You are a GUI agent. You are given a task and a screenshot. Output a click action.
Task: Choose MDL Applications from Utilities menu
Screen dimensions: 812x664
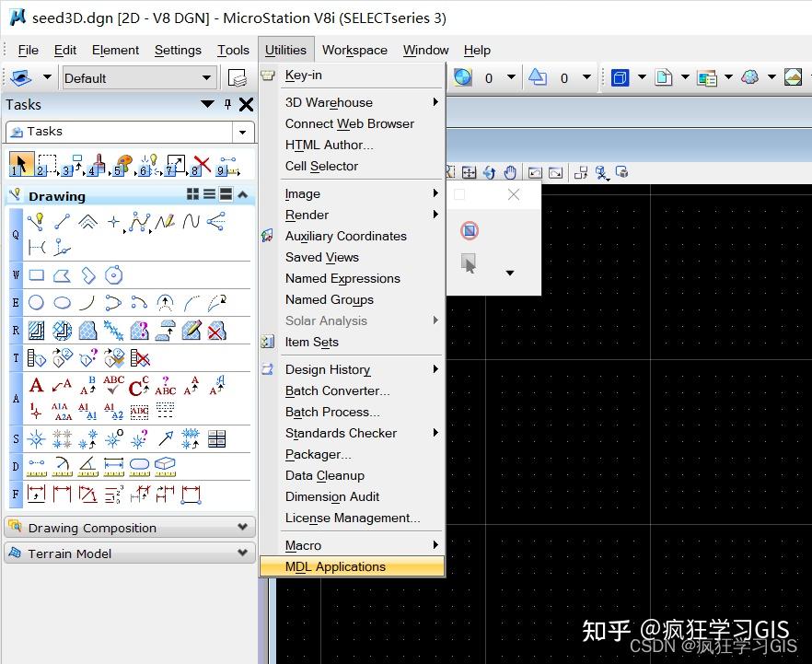(x=336, y=566)
